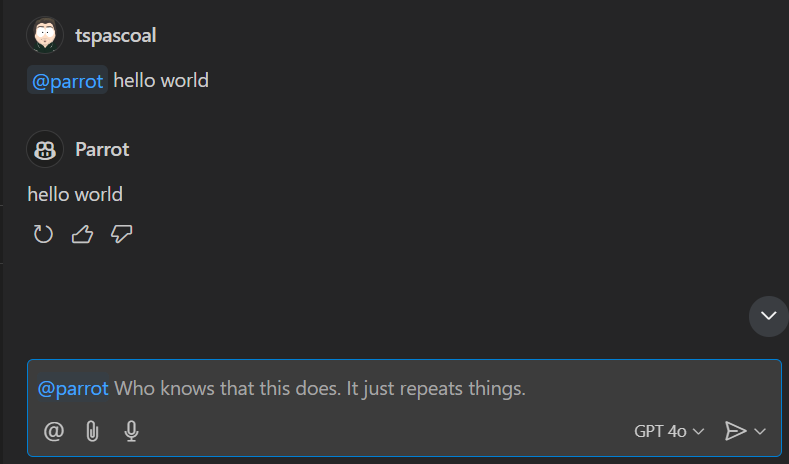The width and height of the screenshot is (789, 464).
Task: Click the Parrot agent avatar icon
Action: click(x=45, y=150)
